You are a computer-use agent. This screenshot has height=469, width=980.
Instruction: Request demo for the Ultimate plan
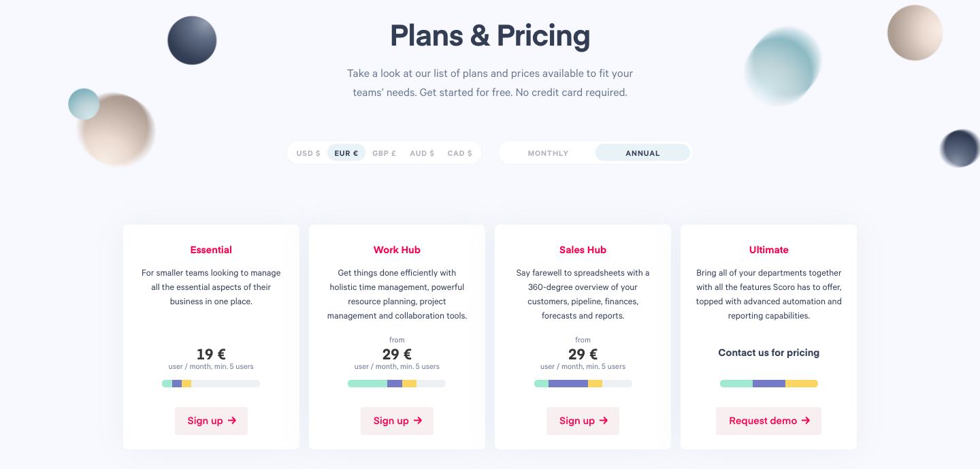pos(768,421)
